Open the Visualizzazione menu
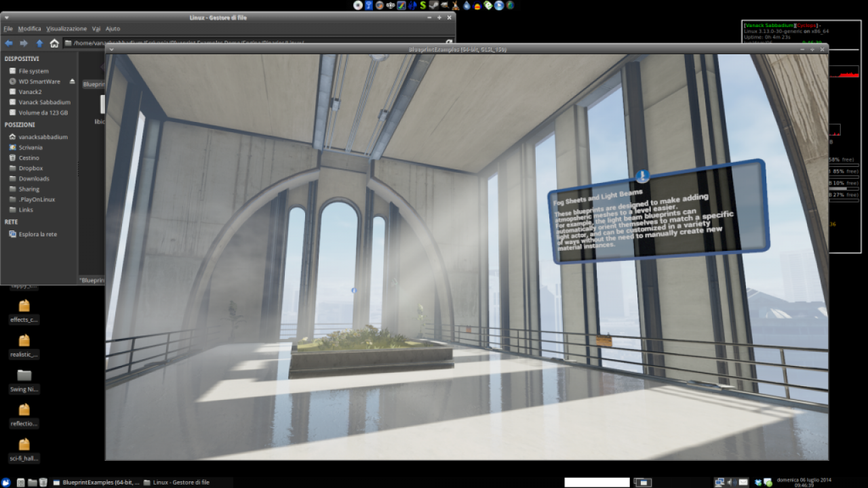Screen dimensions: 868x488 click(66, 28)
